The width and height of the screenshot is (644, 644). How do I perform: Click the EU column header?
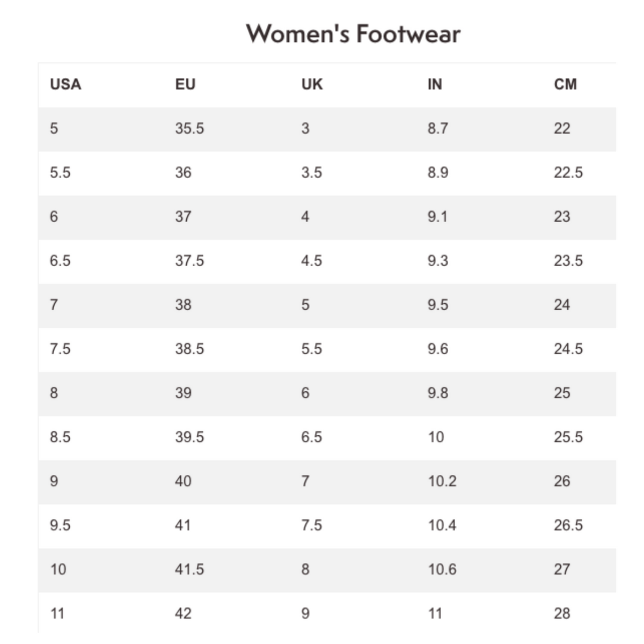point(185,84)
